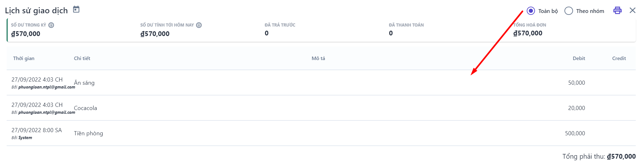Click the Tổng phải thu total amount
Screen dimensions: 644x165
[x=621, y=156]
